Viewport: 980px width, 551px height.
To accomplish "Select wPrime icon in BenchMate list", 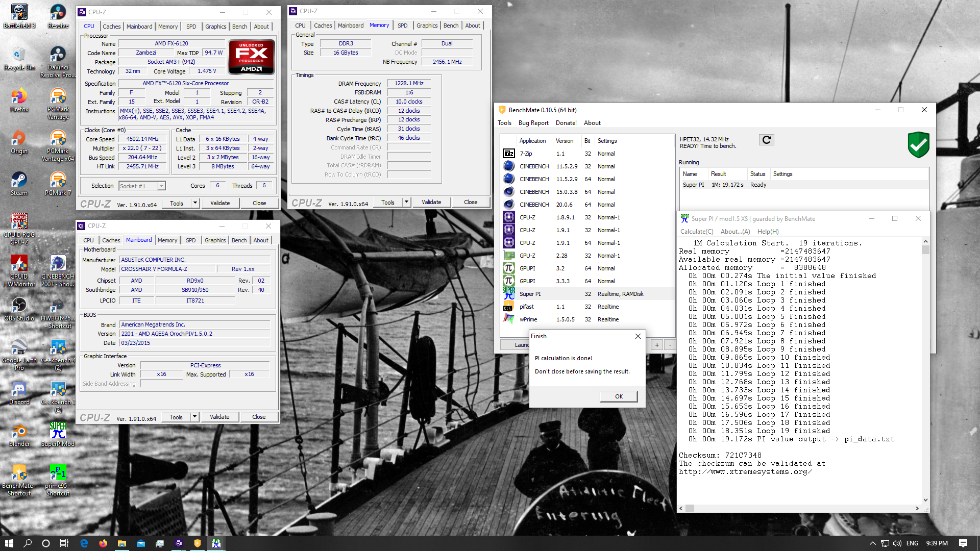I will tap(509, 319).
